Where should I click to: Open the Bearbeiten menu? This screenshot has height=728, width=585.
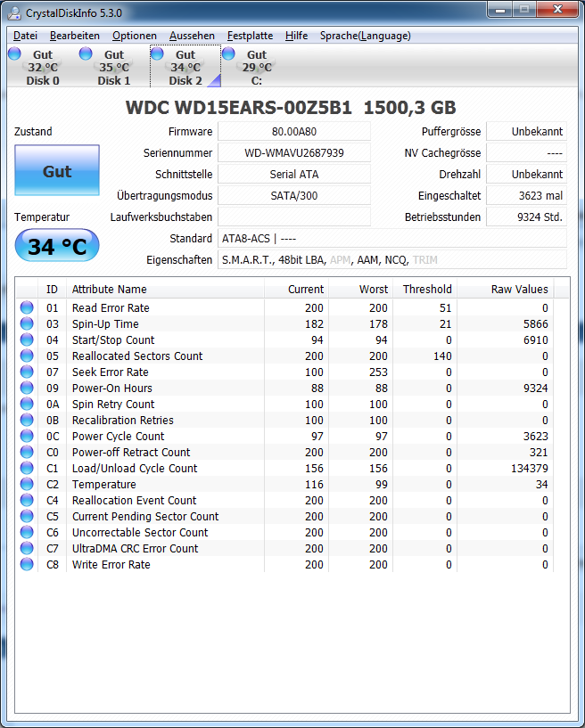tap(75, 36)
